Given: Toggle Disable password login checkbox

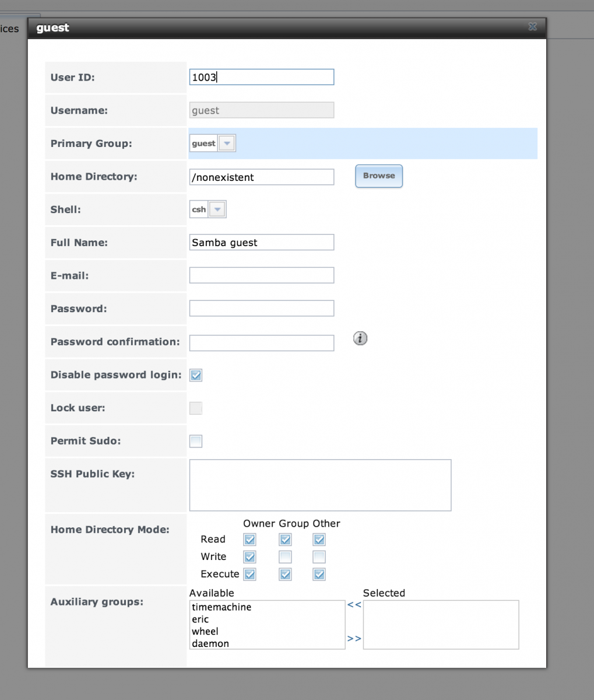Looking at the screenshot, I should [x=196, y=375].
